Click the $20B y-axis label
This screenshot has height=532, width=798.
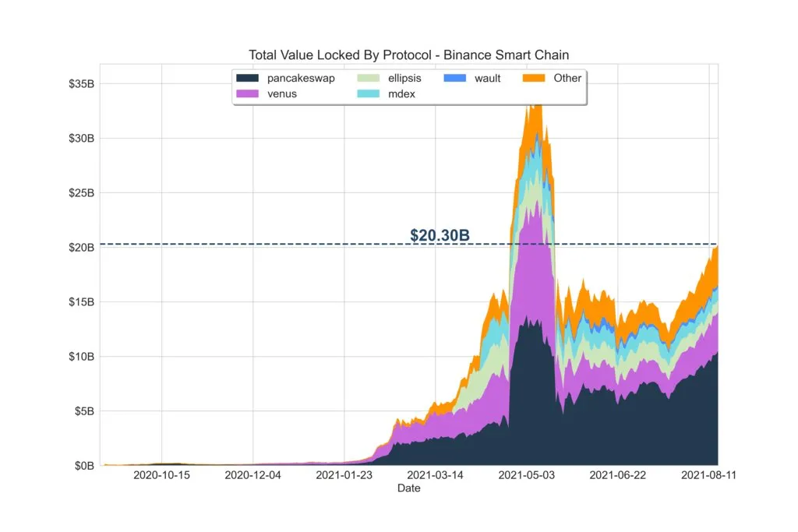click(81, 248)
